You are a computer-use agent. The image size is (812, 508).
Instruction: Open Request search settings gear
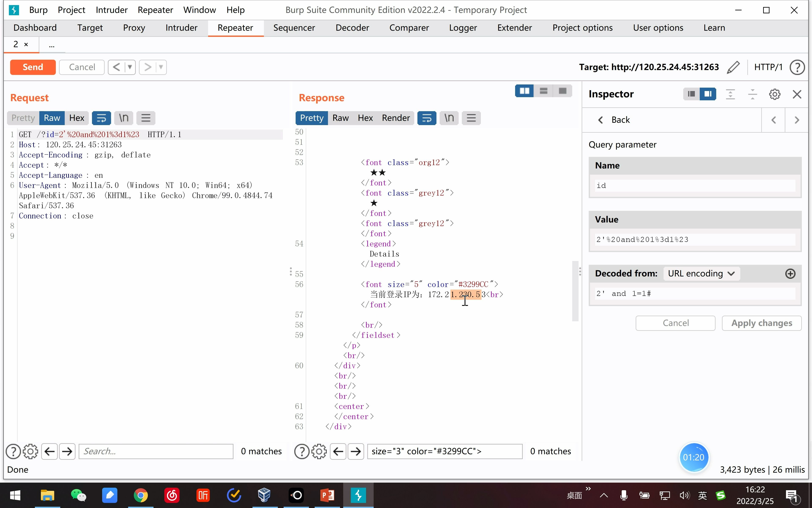[x=30, y=451]
